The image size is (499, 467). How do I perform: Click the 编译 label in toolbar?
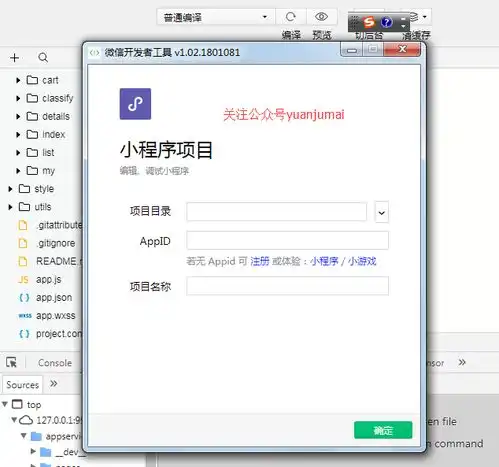(x=291, y=35)
